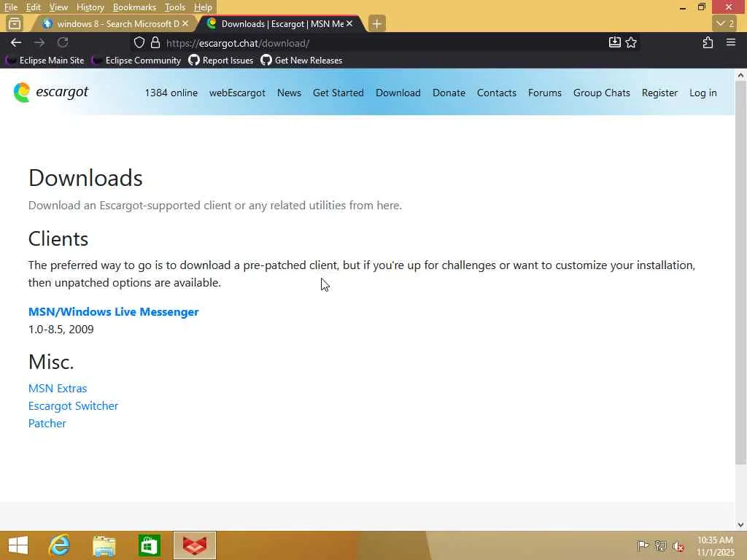Viewport: 747px width, 560px height.
Task: Close the windows 8 search tab
Action: point(185,23)
